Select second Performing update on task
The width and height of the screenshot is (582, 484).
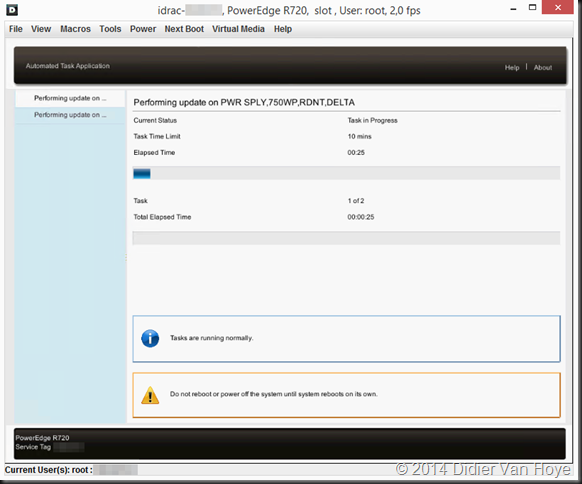70,115
